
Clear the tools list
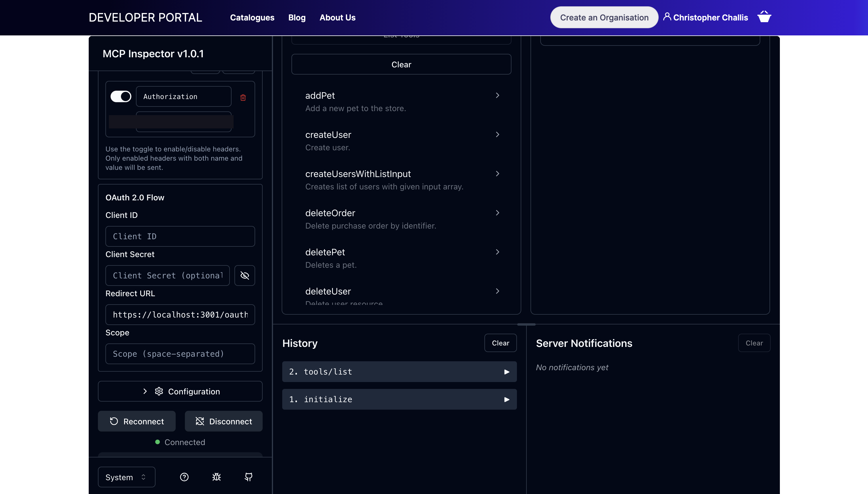click(x=401, y=64)
